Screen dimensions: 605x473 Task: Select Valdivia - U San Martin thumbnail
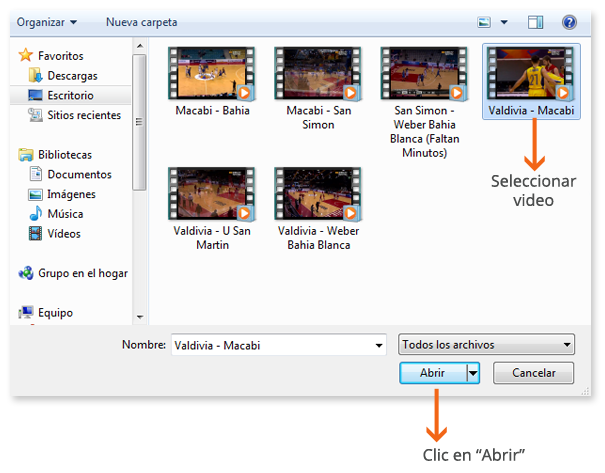click(211, 194)
